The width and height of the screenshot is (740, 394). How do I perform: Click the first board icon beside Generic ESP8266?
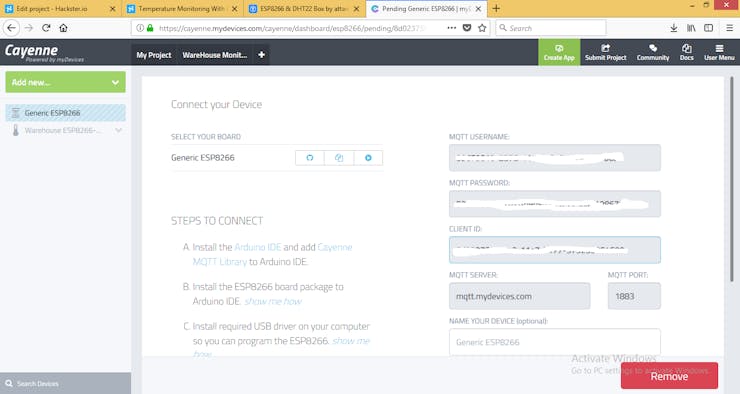tap(310, 158)
